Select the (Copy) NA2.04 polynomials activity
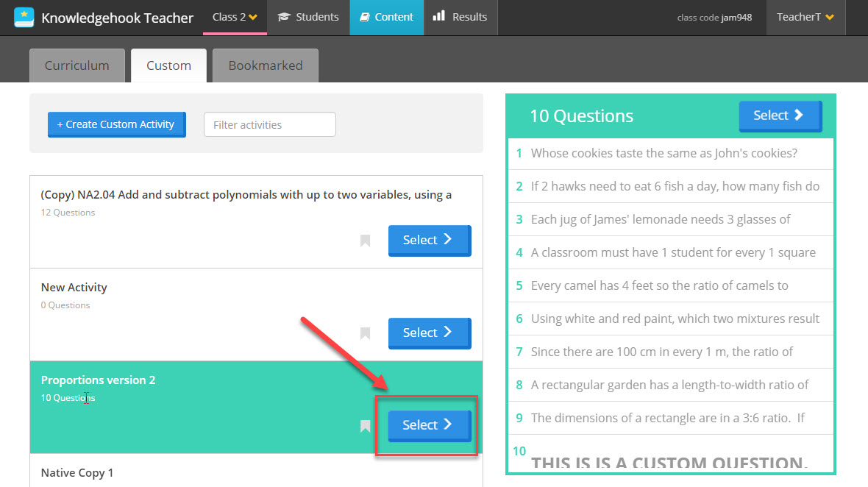Image resolution: width=868 pixels, height=487 pixels. 430,240
